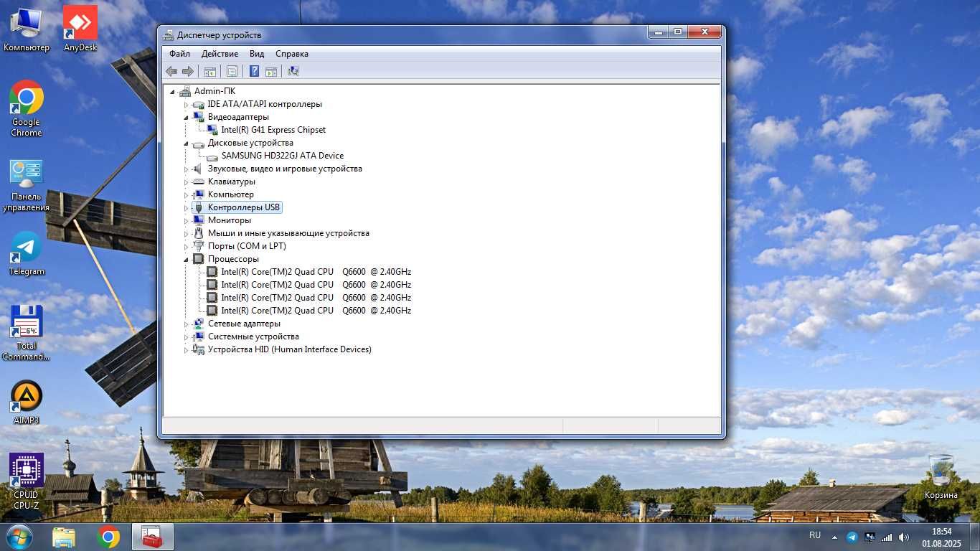Click the RU language indicator

coord(815,535)
